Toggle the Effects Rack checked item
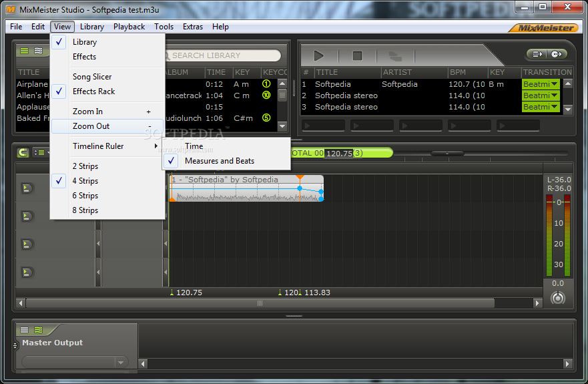This screenshot has width=588, height=384. coord(107,91)
